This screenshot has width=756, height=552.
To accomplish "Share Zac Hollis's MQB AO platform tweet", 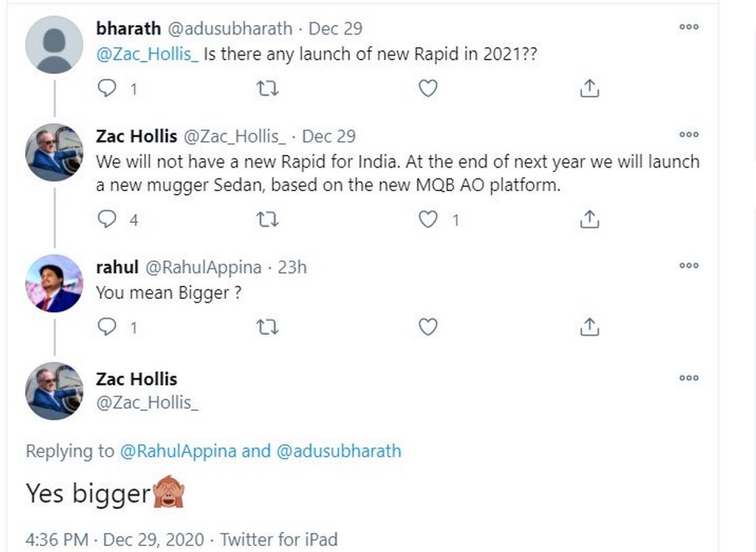I will 589,219.
